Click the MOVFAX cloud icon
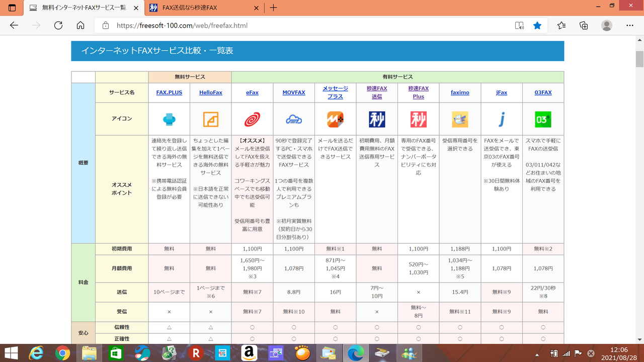 click(294, 119)
